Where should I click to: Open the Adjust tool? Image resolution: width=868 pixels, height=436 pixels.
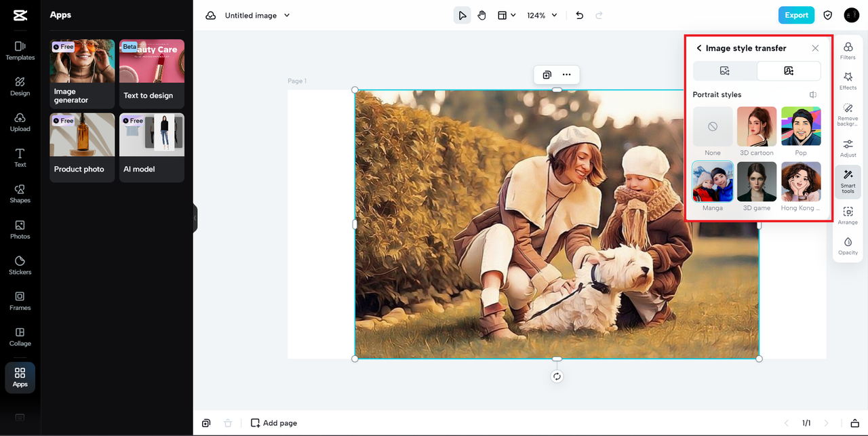[x=848, y=148]
